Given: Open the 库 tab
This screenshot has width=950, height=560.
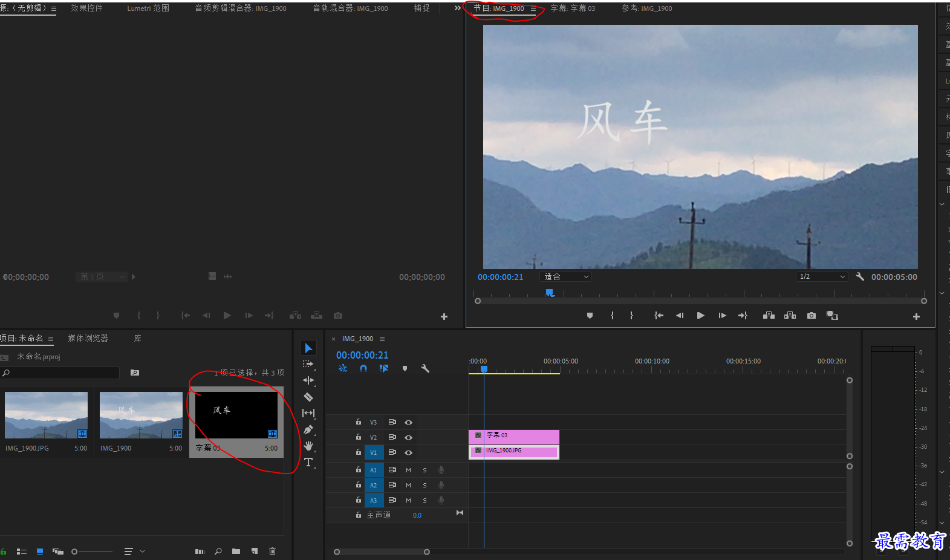Looking at the screenshot, I should click(x=137, y=338).
